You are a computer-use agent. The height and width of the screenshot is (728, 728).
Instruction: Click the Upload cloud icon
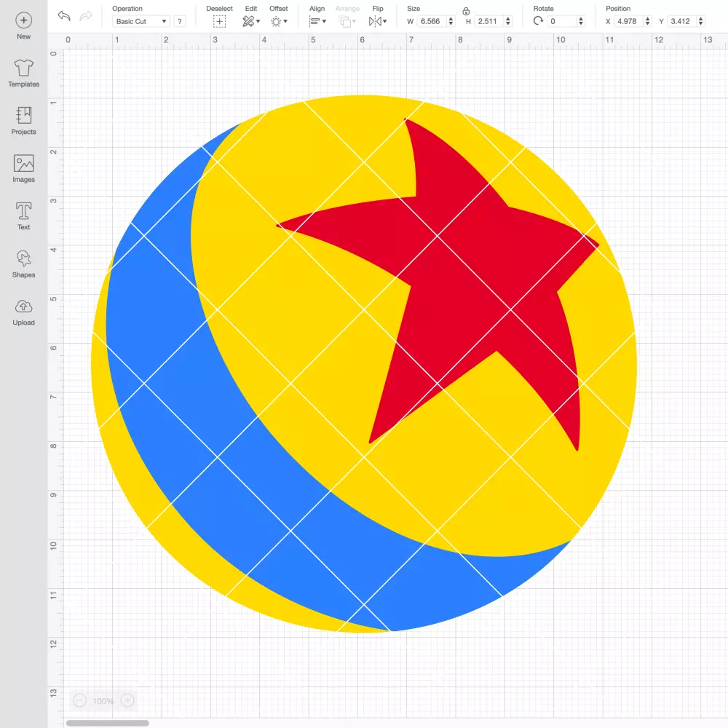pyautogui.click(x=24, y=306)
